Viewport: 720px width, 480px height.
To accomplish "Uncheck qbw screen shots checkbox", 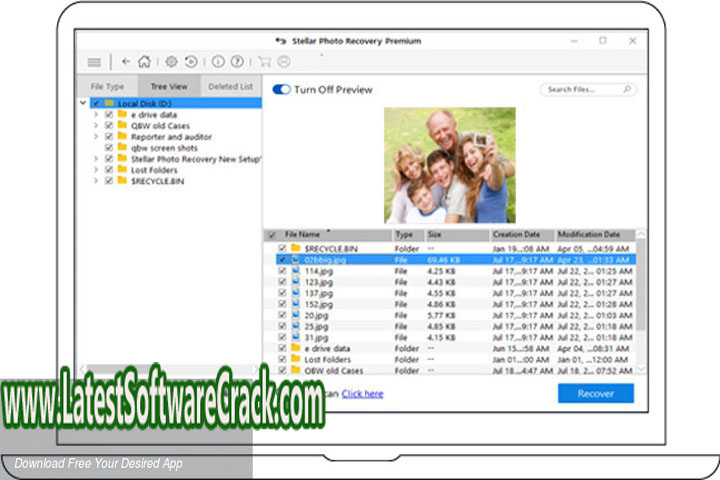I will [109, 147].
